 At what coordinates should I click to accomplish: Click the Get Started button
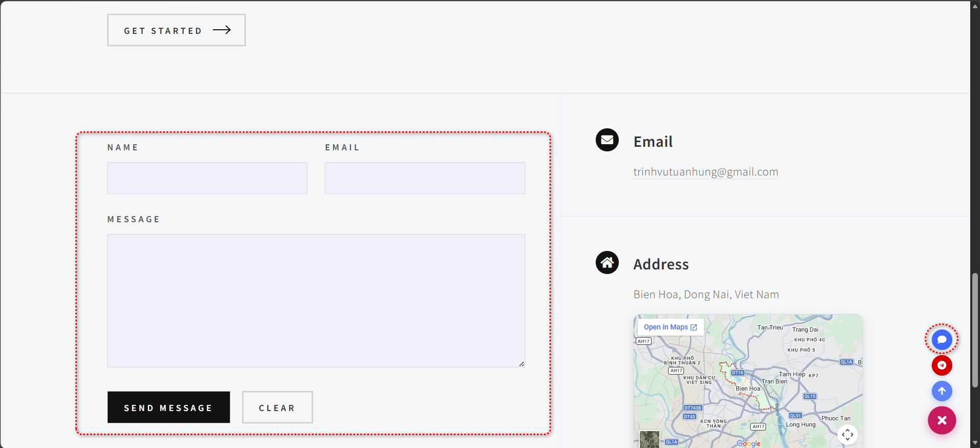(176, 30)
